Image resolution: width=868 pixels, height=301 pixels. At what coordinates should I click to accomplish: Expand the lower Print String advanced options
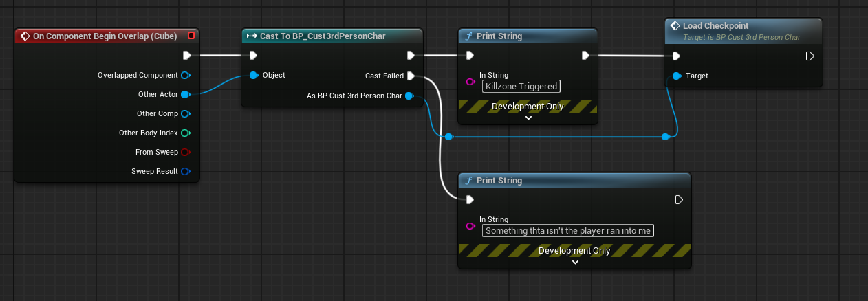pyautogui.click(x=575, y=262)
